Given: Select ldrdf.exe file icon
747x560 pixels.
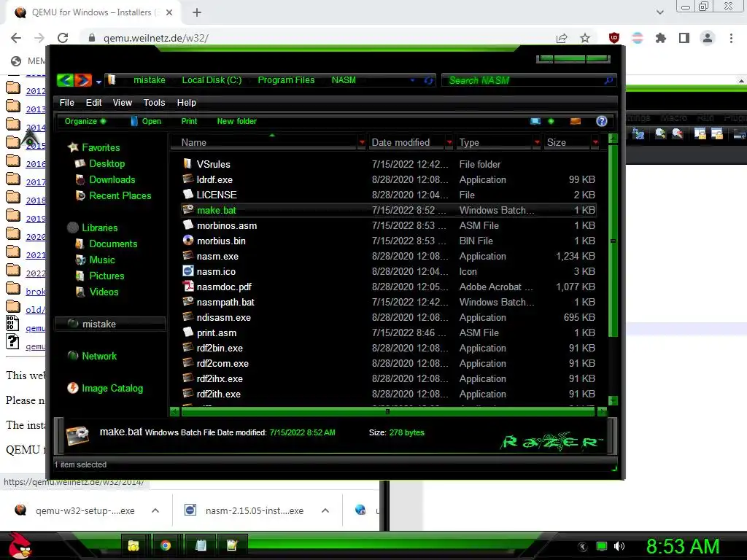Looking at the screenshot, I should [x=187, y=179].
